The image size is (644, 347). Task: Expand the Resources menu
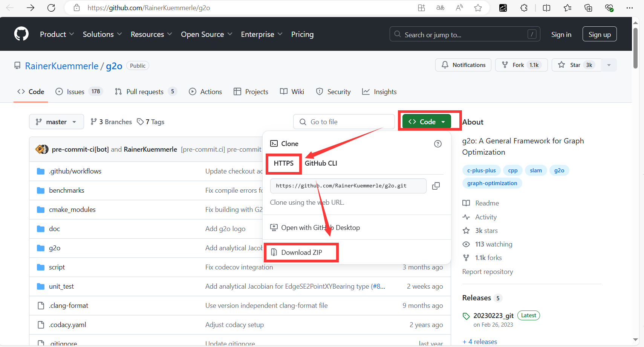(151, 34)
